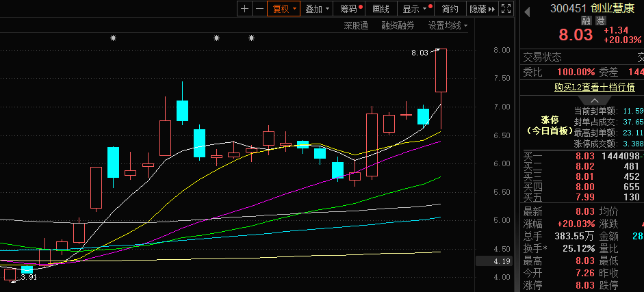
Task: Open the 设置均线 moving average settings
Action: [448, 26]
